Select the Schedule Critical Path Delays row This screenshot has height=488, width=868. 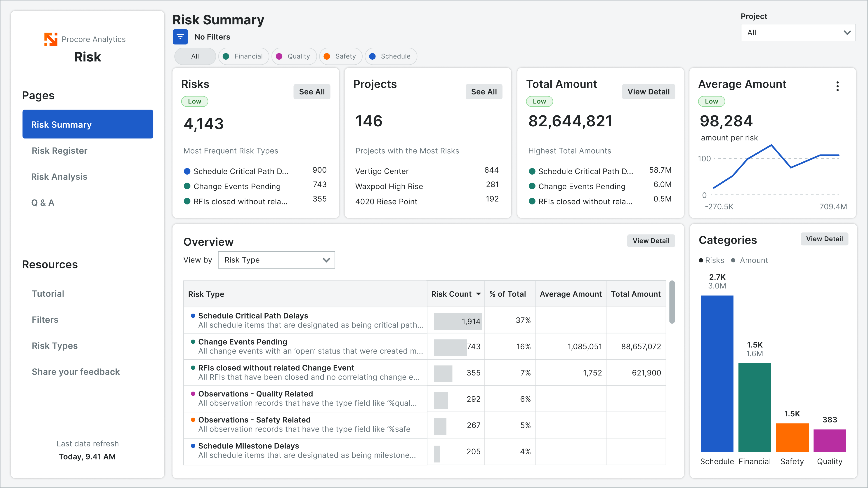click(x=425, y=320)
